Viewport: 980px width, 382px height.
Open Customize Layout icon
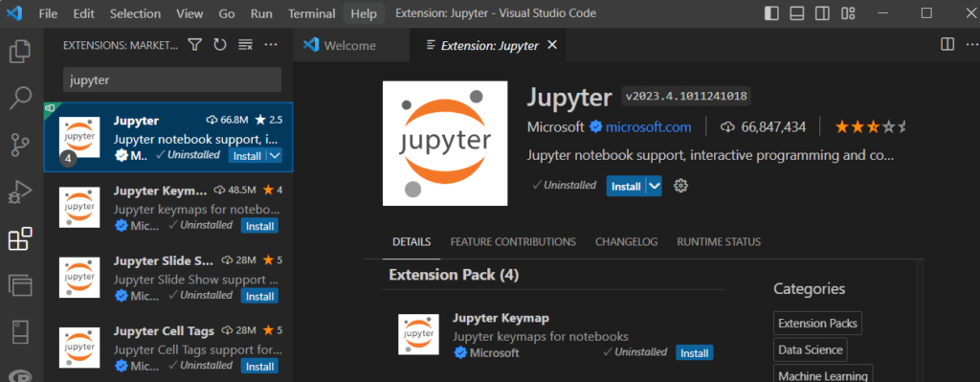coord(848,13)
